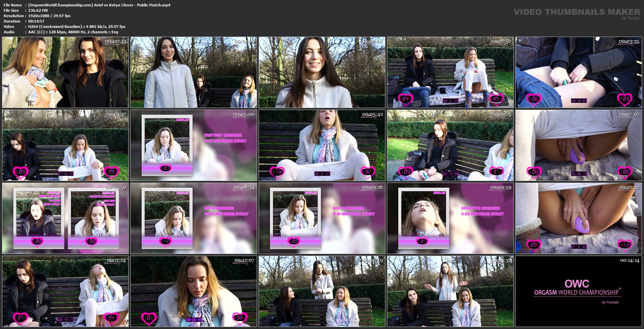Select the thumbnail timestamped 00:09:59
Viewport: 644px width, 329px height.
tap(450, 218)
